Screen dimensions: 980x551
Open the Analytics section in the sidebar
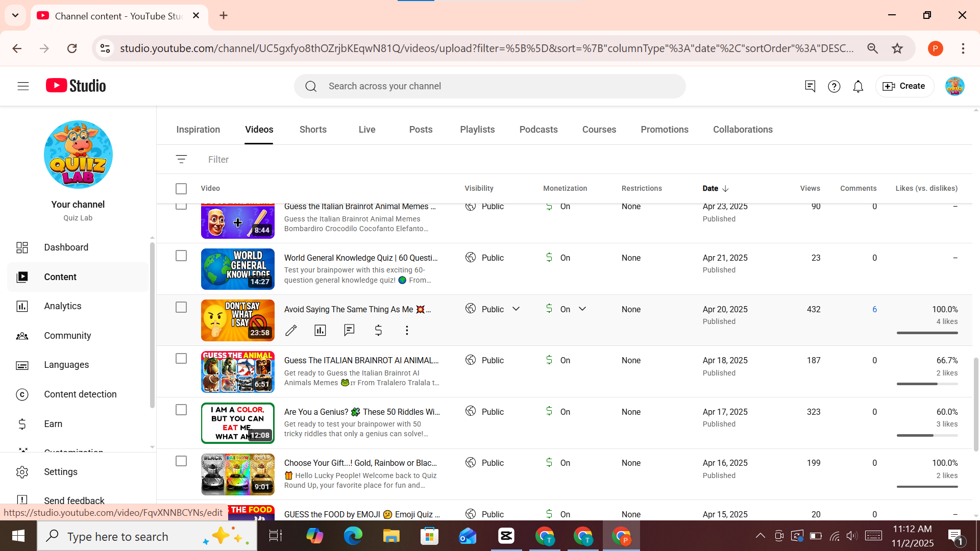click(62, 306)
